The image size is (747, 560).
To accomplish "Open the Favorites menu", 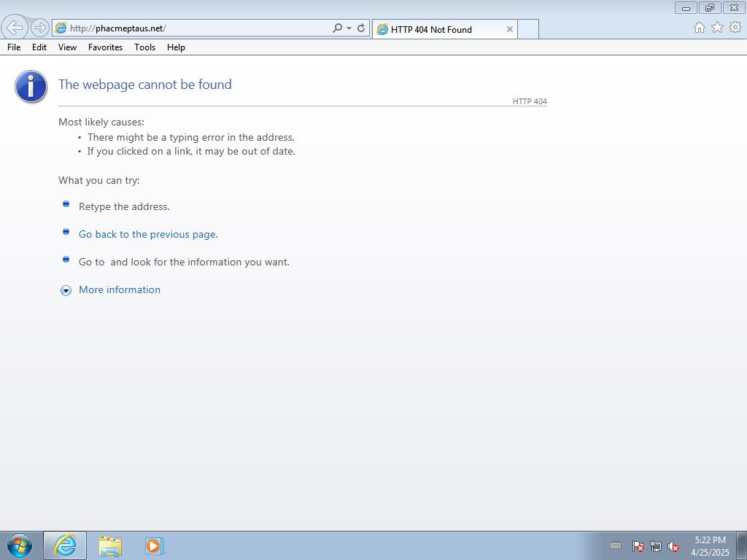I will (105, 47).
